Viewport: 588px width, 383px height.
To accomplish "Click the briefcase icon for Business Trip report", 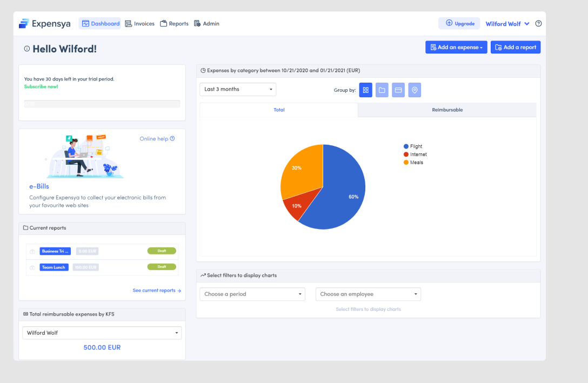I will point(32,251).
